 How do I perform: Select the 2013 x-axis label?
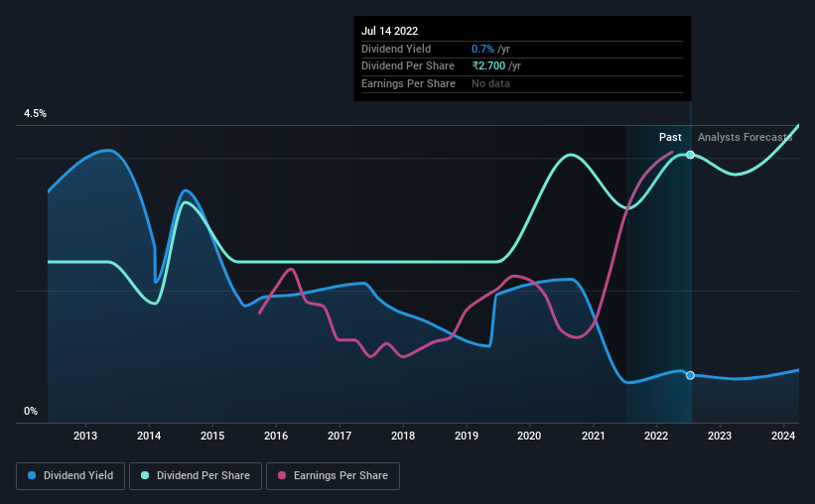pos(85,436)
